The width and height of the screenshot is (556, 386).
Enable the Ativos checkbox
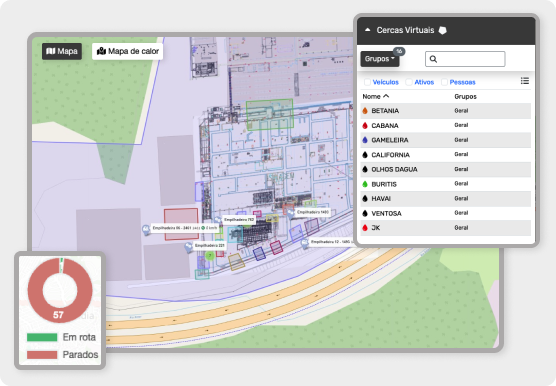point(409,82)
